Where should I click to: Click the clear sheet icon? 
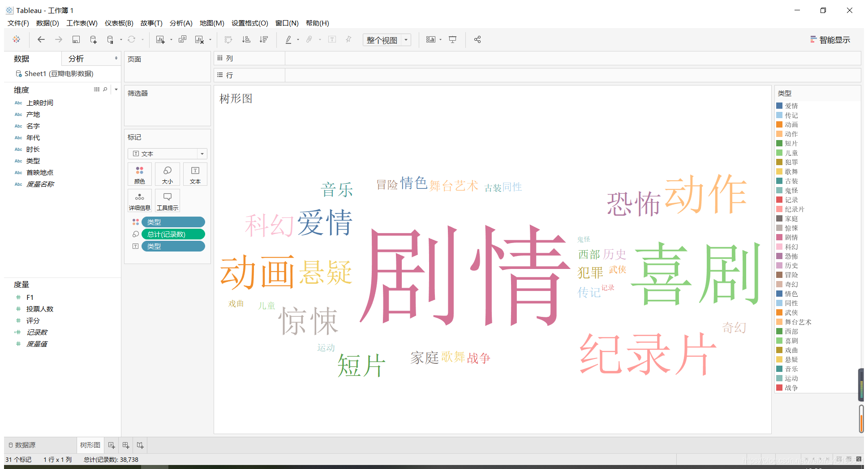click(x=199, y=39)
